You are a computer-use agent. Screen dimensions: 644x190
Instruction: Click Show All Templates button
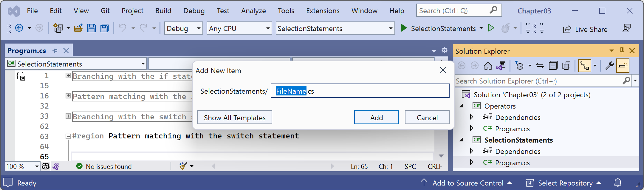235,118
